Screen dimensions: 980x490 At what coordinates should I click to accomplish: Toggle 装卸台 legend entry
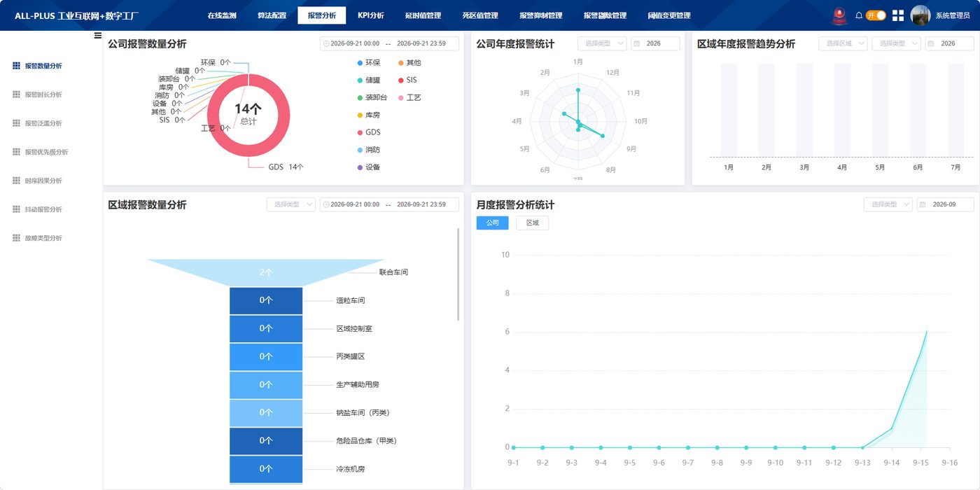pyautogui.click(x=372, y=98)
